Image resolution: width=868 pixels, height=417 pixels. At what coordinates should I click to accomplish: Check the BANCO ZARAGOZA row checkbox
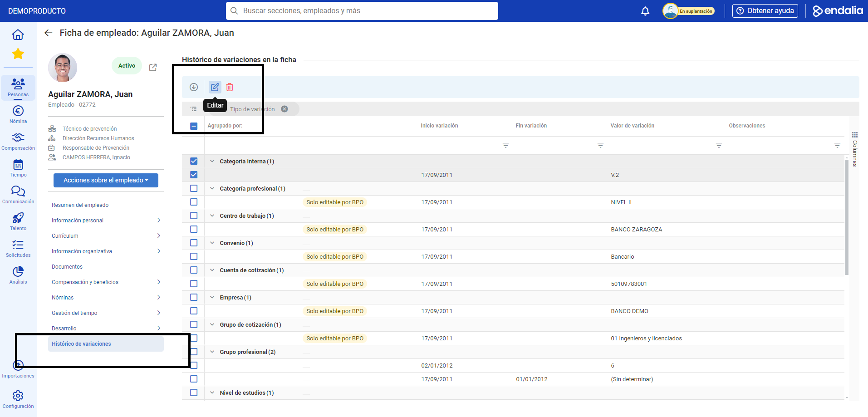pyautogui.click(x=194, y=229)
